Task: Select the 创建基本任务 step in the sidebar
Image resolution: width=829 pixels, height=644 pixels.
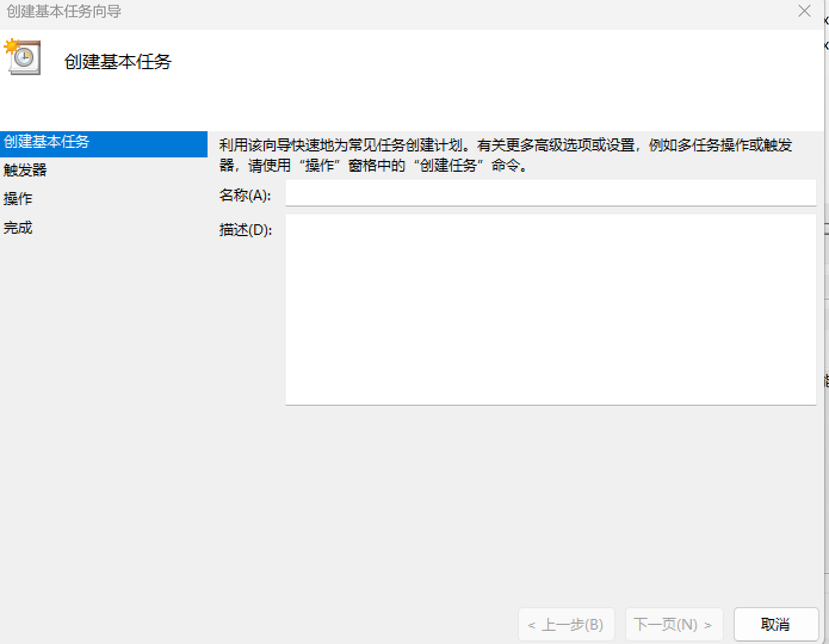Action: click(x=104, y=144)
